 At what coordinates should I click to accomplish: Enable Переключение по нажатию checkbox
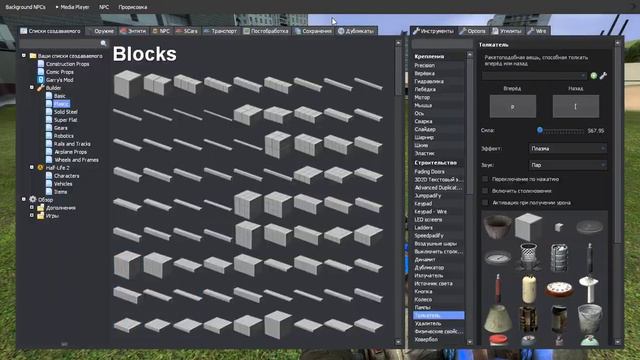click(485, 179)
